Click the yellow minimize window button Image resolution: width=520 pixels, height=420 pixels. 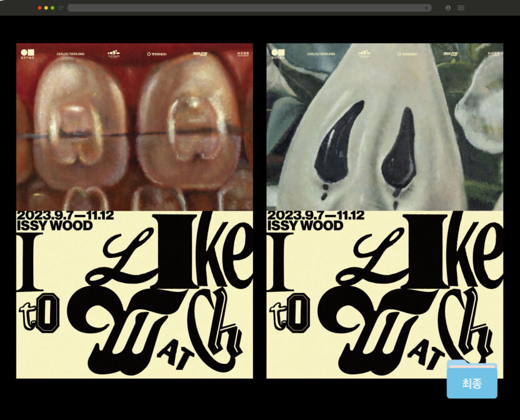pyautogui.click(x=46, y=8)
